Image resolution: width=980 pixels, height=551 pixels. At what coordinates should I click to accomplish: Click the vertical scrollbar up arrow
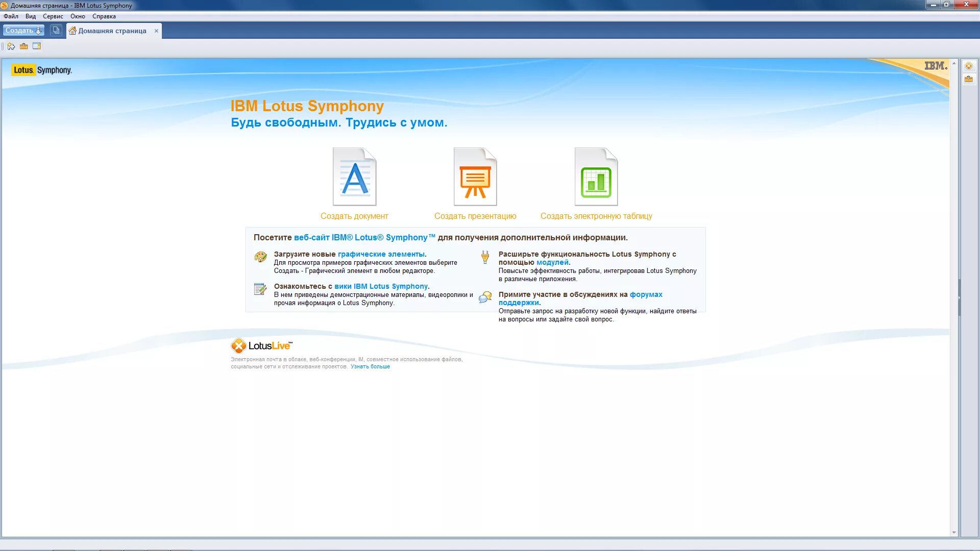[954, 63]
